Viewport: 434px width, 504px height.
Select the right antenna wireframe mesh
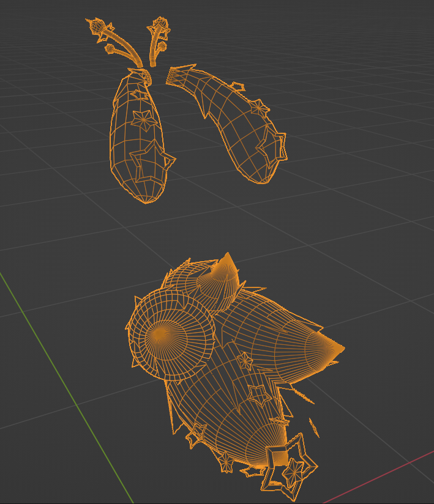click(x=158, y=42)
